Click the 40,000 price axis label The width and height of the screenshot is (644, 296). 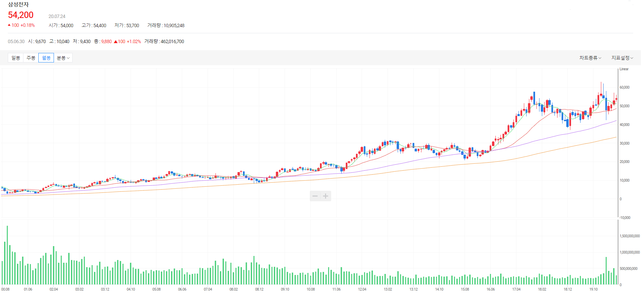pyautogui.click(x=624, y=125)
